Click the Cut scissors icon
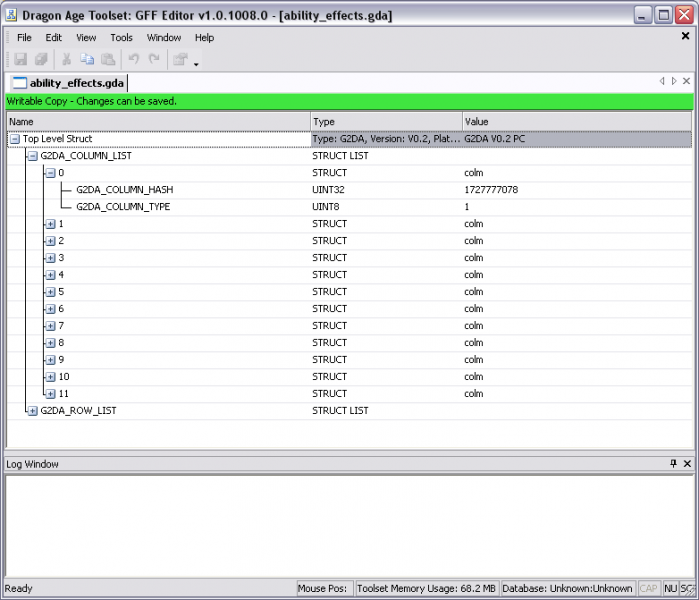The image size is (699, 600). [x=67, y=60]
